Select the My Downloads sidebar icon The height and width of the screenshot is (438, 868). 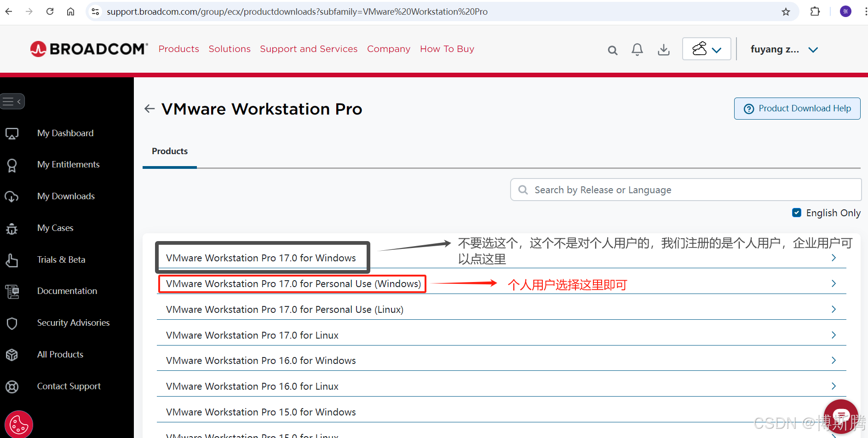tap(12, 196)
